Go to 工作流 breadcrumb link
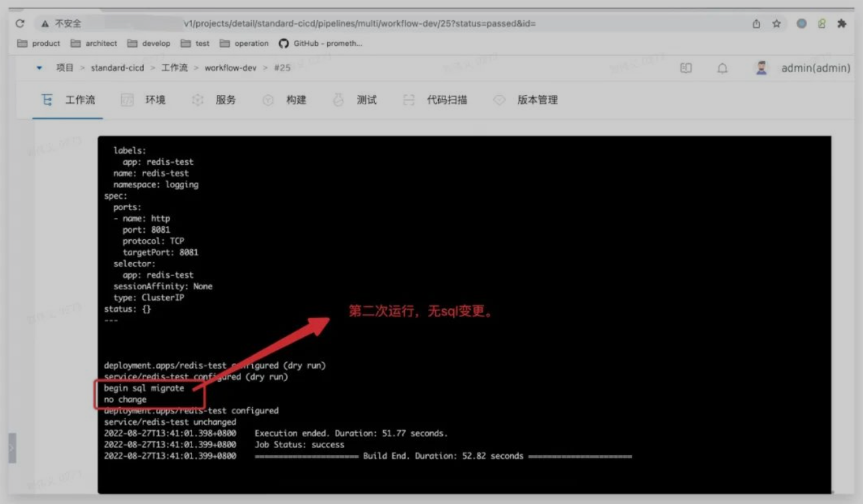Screen dimensions: 863x504 tap(174, 68)
